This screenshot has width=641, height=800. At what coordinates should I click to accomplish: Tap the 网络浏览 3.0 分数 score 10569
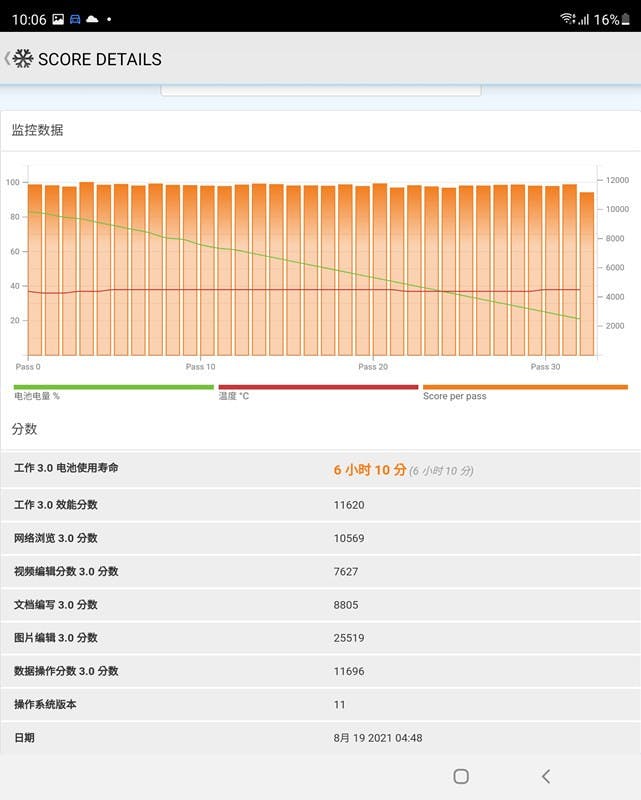tap(349, 538)
